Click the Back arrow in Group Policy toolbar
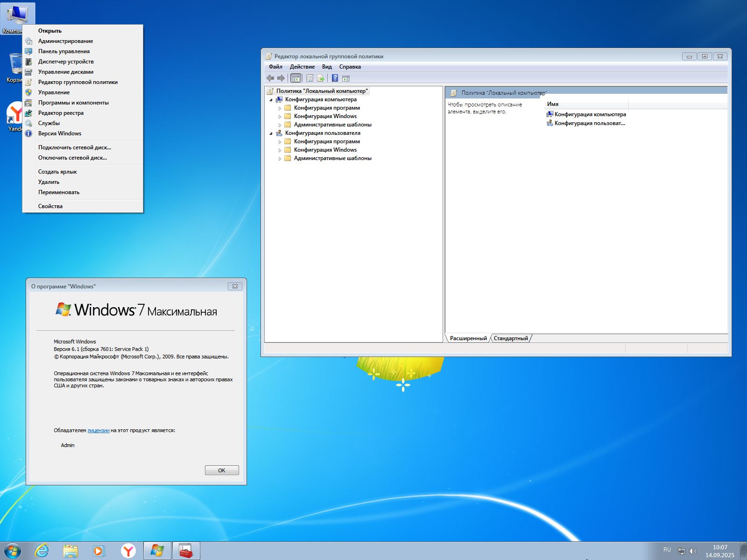The height and width of the screenshot is (560, 747). tap(270, 78)
